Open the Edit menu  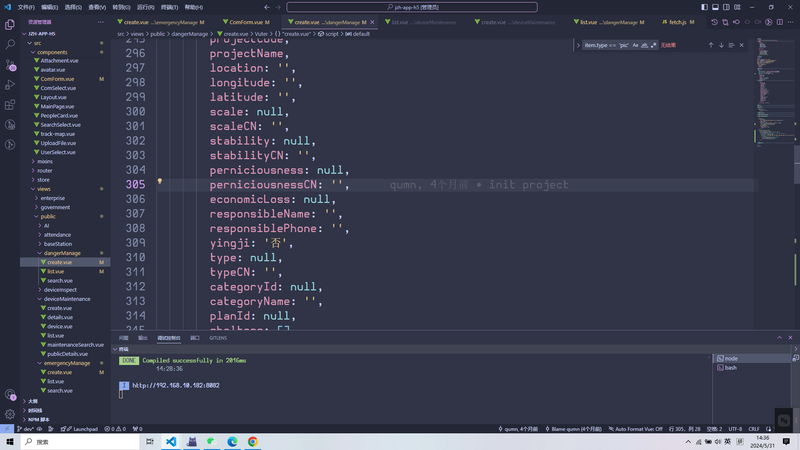click(x=49, y=7)
